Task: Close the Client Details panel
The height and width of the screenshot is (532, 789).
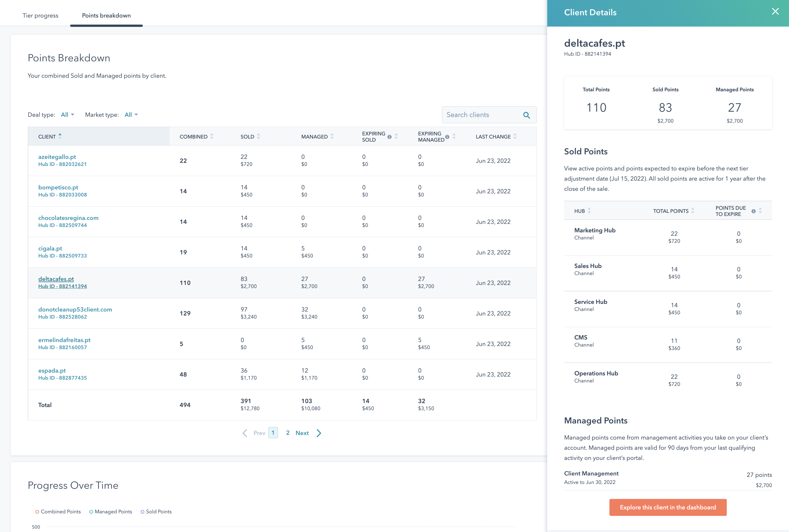Action: point(775,12)
